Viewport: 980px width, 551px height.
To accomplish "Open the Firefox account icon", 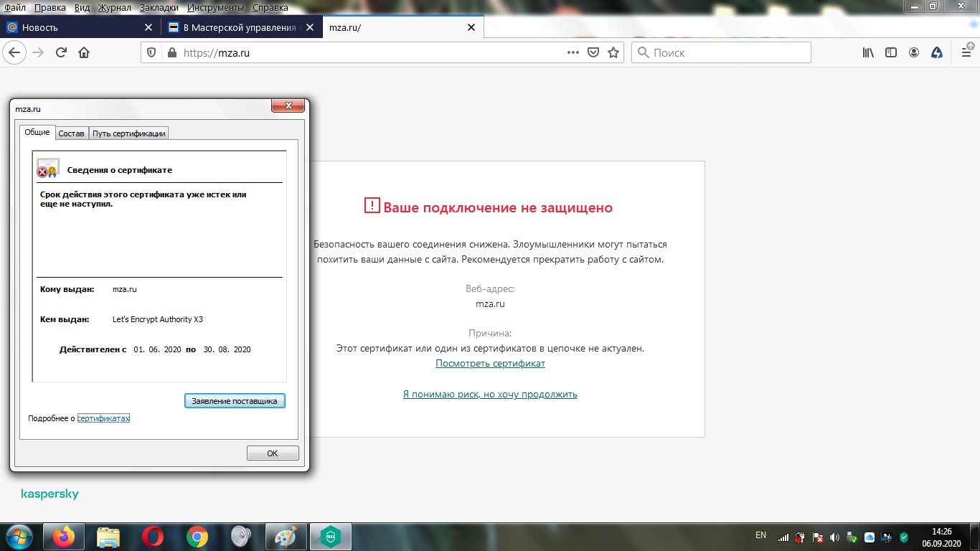I will click(914, 52).
